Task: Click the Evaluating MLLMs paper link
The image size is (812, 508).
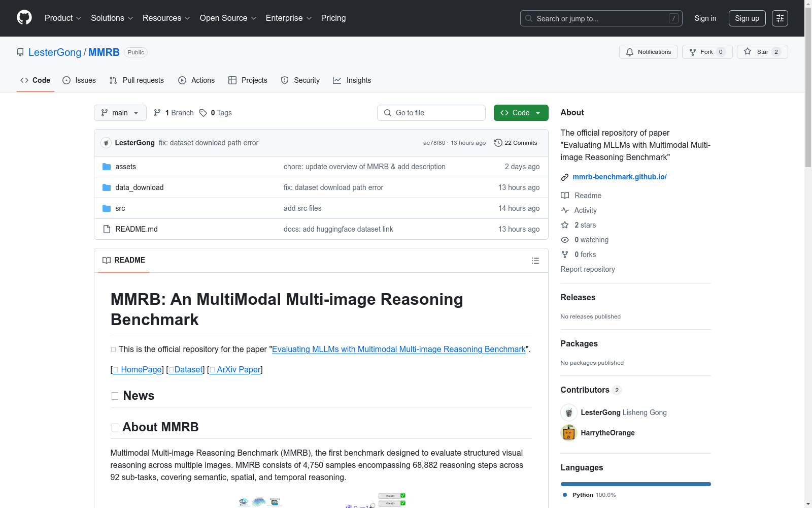Action: [399, 349]
